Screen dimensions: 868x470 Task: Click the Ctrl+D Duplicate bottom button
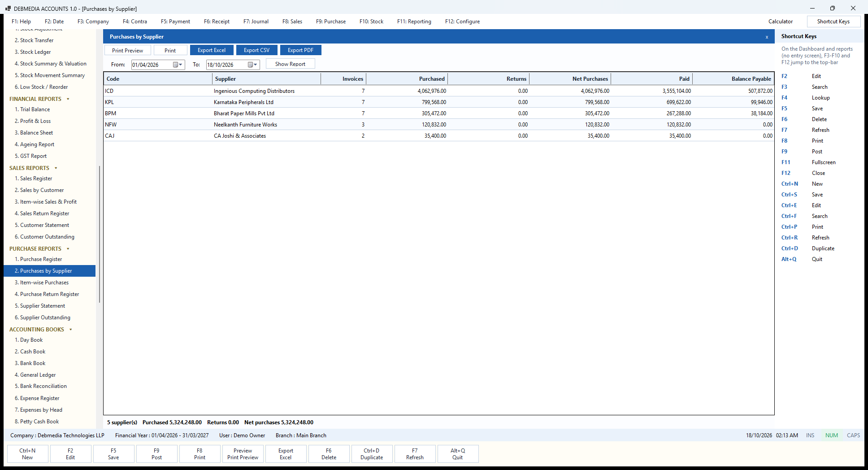coord(372,454)
